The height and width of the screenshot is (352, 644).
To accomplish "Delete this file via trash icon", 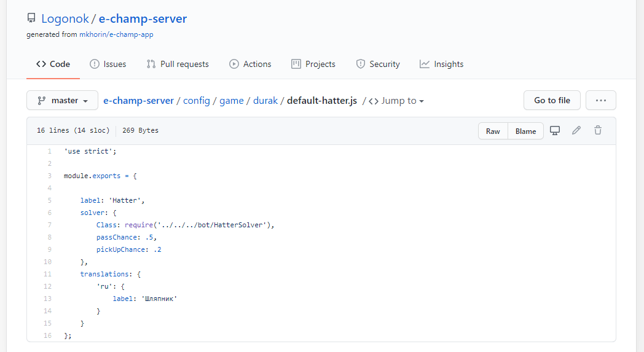I will click(598, 131).
